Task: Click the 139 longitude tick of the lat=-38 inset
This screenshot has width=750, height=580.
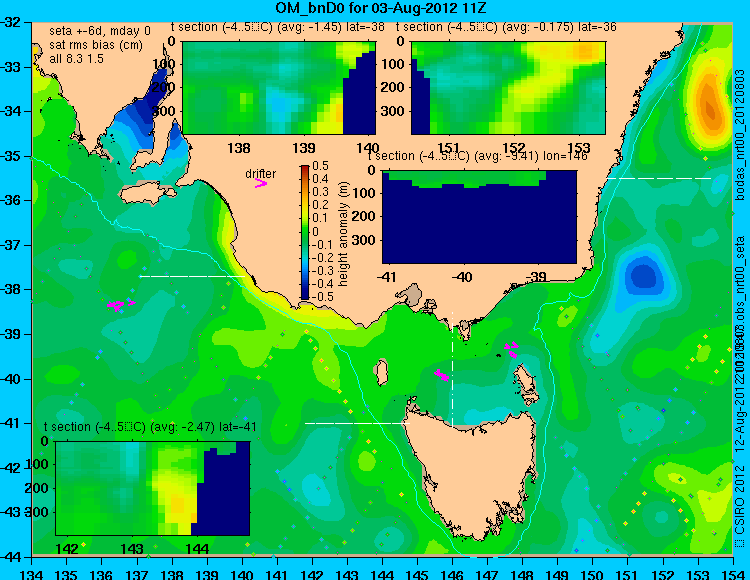Action: click(x=304, y=148)
